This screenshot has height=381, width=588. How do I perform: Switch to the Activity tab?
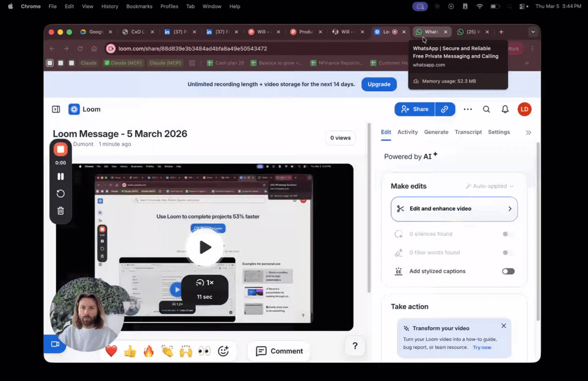click(407, 132)
